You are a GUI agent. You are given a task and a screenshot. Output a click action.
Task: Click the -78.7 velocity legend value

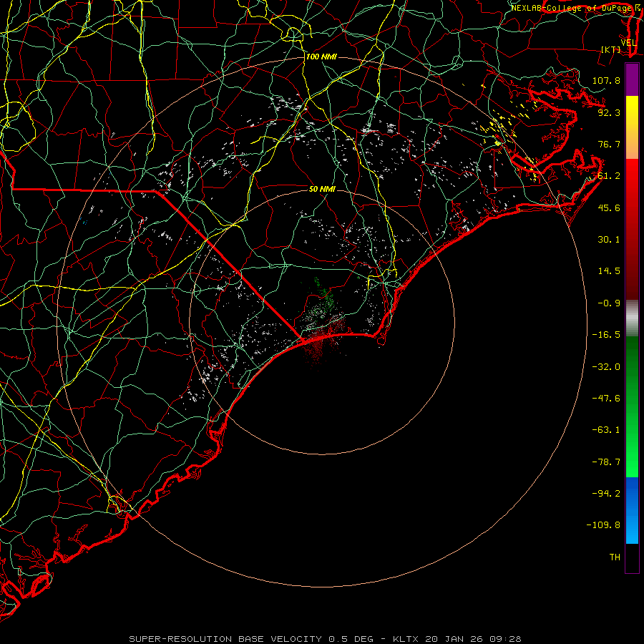(606, 462)
